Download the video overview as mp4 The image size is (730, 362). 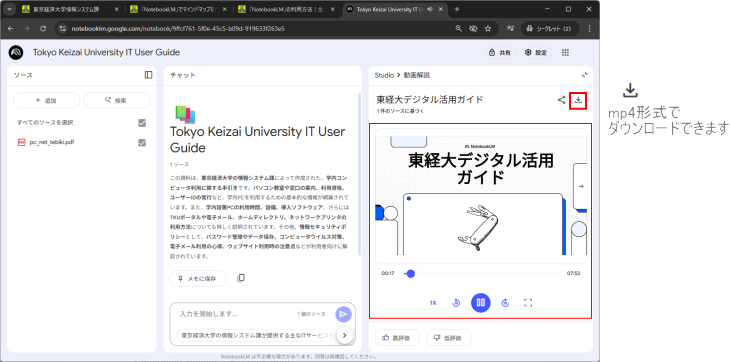coord(578,100)
